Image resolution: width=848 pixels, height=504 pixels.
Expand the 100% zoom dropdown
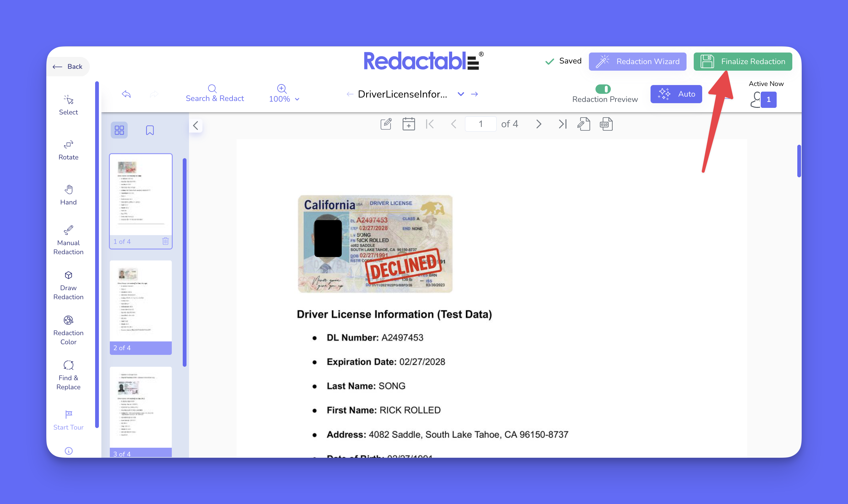[297, 99]
